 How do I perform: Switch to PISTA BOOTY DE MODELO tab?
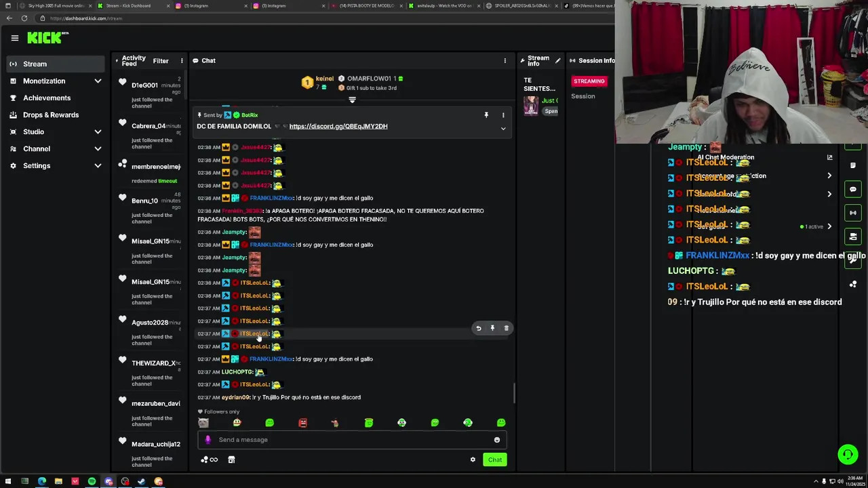[x=366, y=5]
